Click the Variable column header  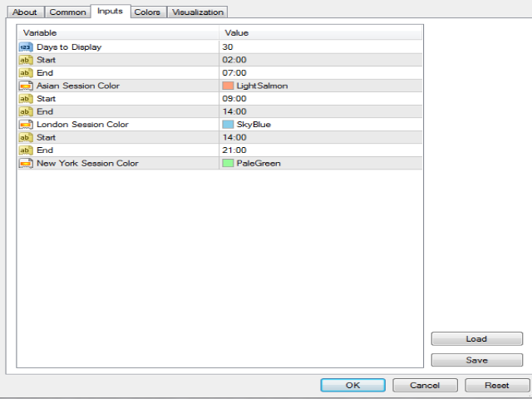pos(118,33)
